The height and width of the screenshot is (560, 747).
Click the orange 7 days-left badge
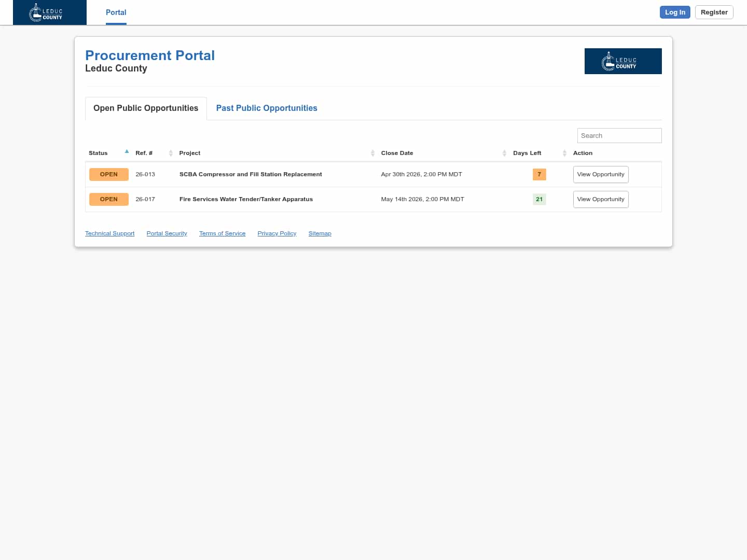click(x=539, y=174)
